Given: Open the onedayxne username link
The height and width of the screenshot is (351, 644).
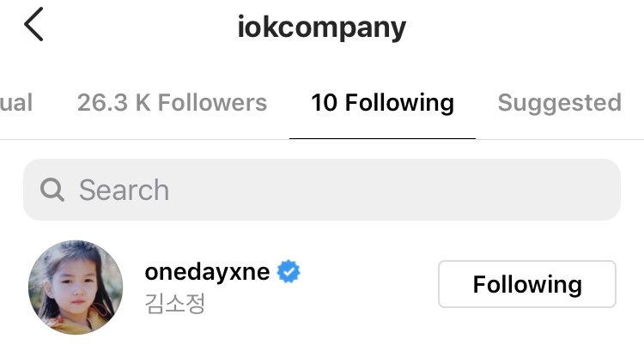Looking at the screenshot, I should coord(208,272).
